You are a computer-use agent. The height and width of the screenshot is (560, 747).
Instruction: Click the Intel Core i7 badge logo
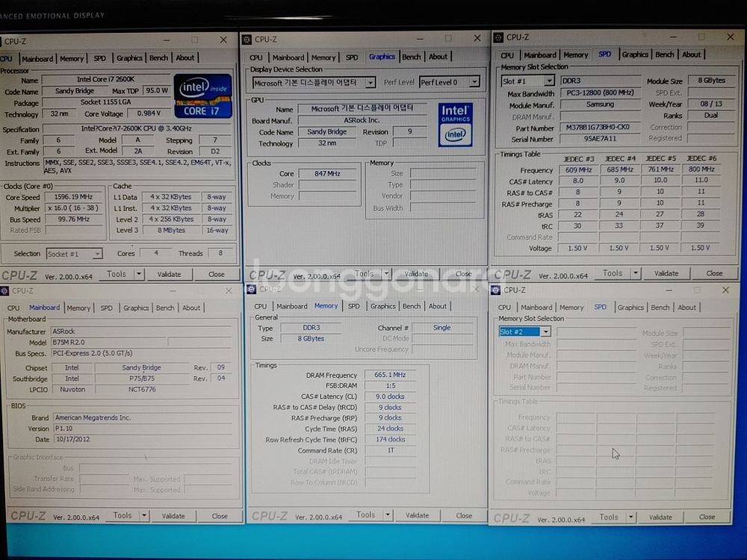tap(202, 97)
